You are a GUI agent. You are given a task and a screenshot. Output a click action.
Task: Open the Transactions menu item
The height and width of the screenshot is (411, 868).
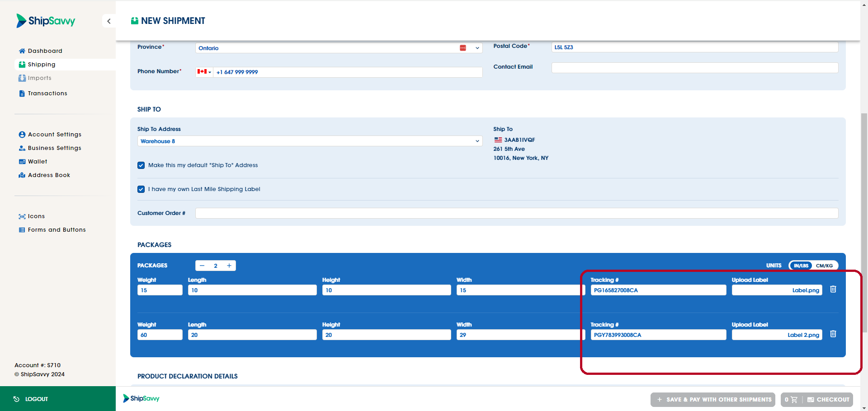[47, 93]
